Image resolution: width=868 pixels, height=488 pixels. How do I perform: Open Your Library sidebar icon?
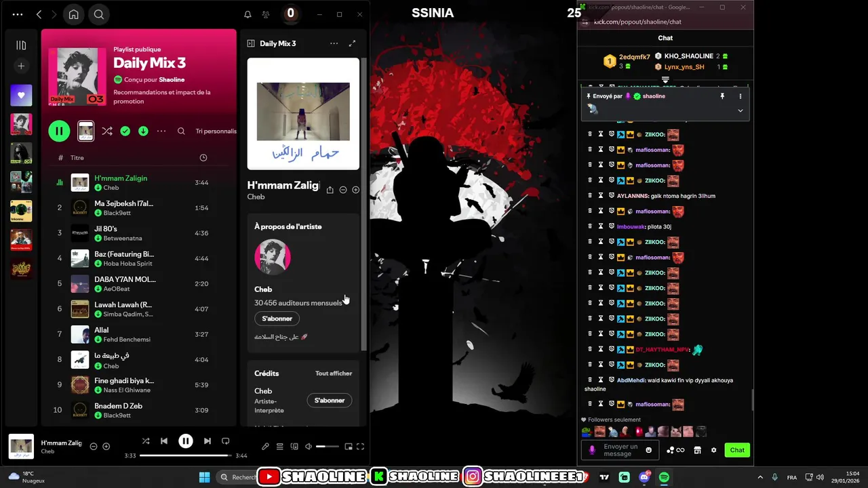pos(21,45)
